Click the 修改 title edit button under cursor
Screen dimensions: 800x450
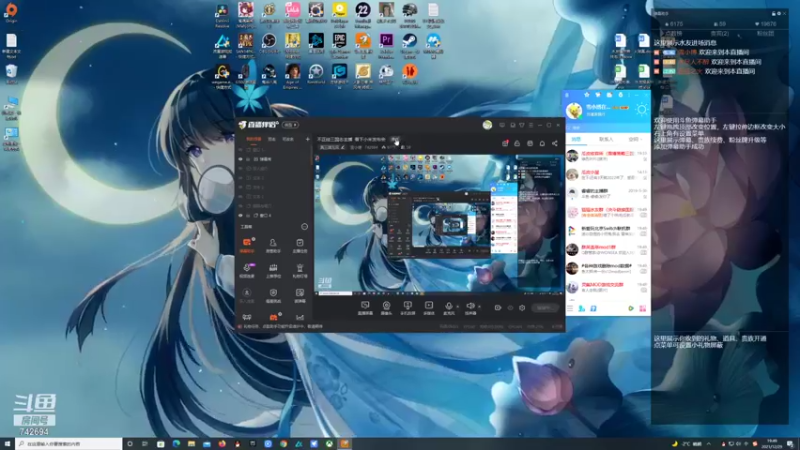(395, 139)
